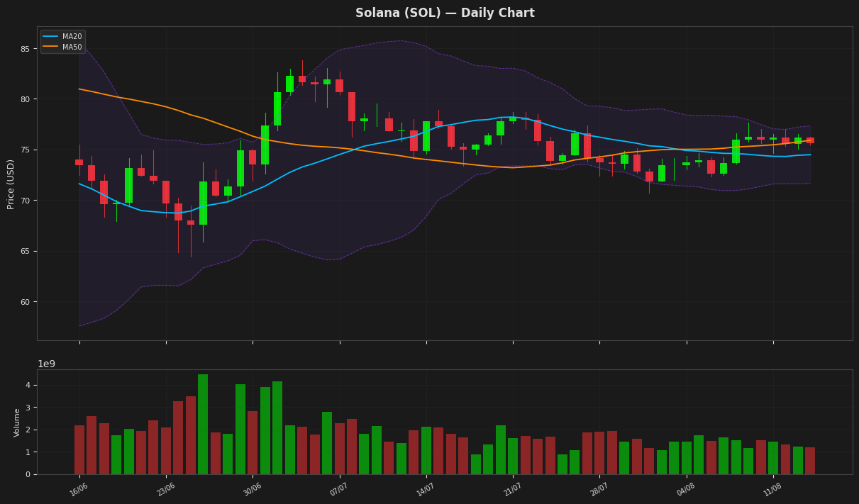This screenshot has width=859, height=504.
Task: Click the 3 volume axis tick label
Action: pos(28,408)
